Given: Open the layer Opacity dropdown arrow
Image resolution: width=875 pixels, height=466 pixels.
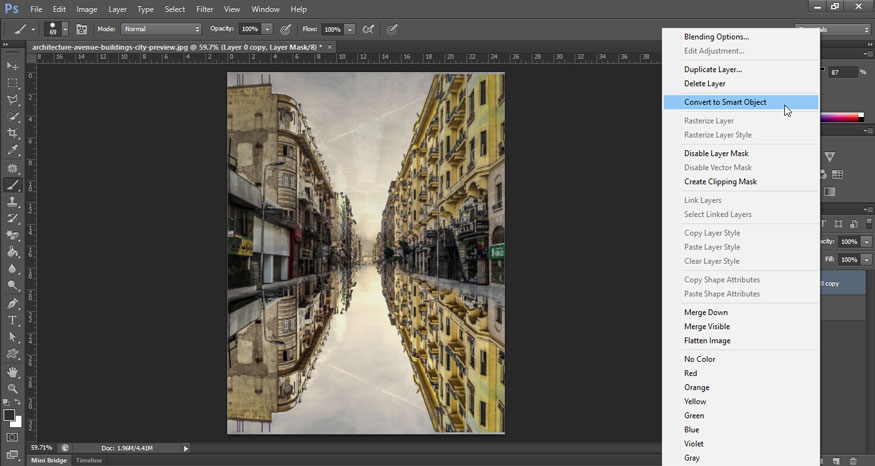Looking at the screenshot, I should (866, 242).
